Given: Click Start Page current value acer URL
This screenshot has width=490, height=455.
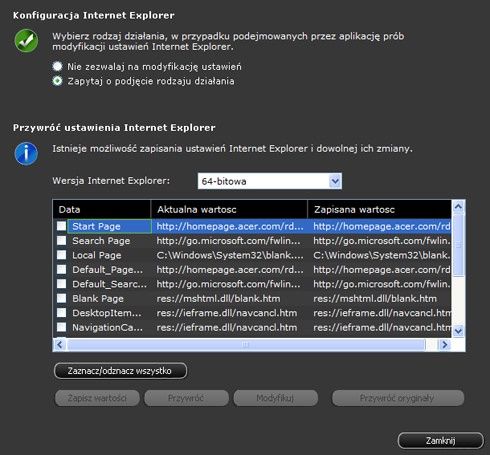Looking at the screenshot, I should tap(230, 226).
